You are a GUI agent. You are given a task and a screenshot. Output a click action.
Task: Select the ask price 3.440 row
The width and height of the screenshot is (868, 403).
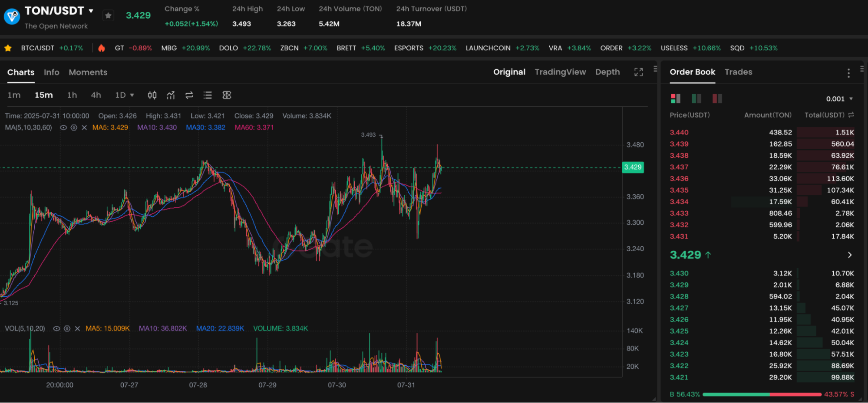coord(762,132)
